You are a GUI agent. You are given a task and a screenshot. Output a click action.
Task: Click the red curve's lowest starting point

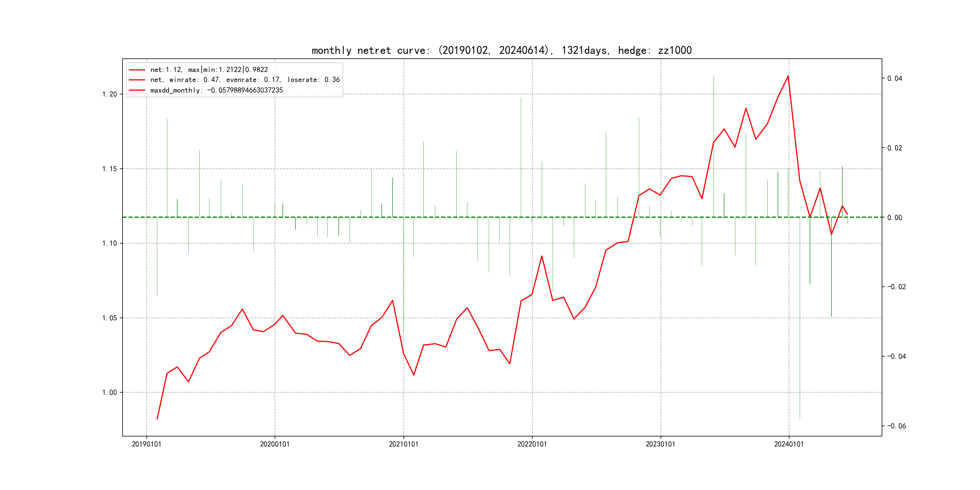click(157, 419)
